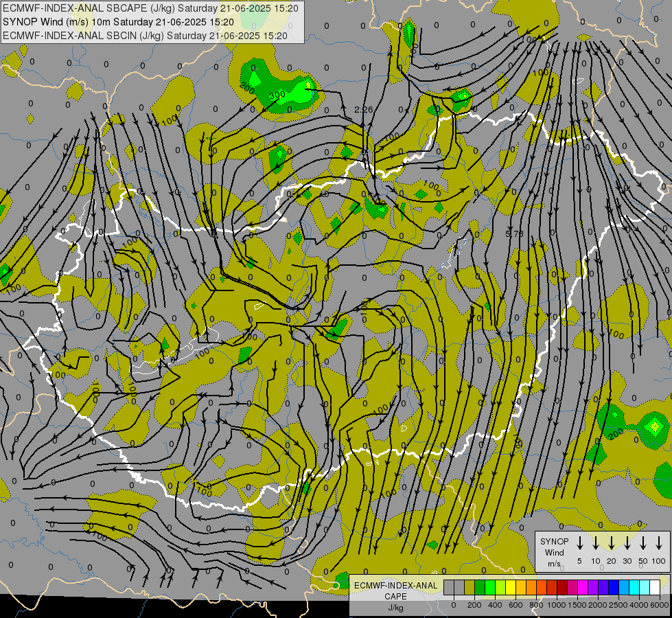The image size is (672, 618).
Task: Click the white CAPE legend swatch
Action: (x=656, y=587)
